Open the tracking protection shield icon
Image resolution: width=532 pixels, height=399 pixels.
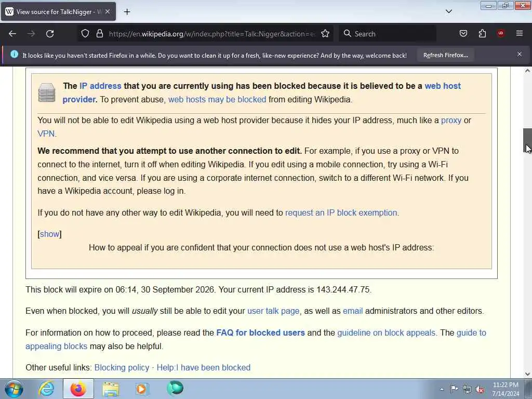pos(85,34)
